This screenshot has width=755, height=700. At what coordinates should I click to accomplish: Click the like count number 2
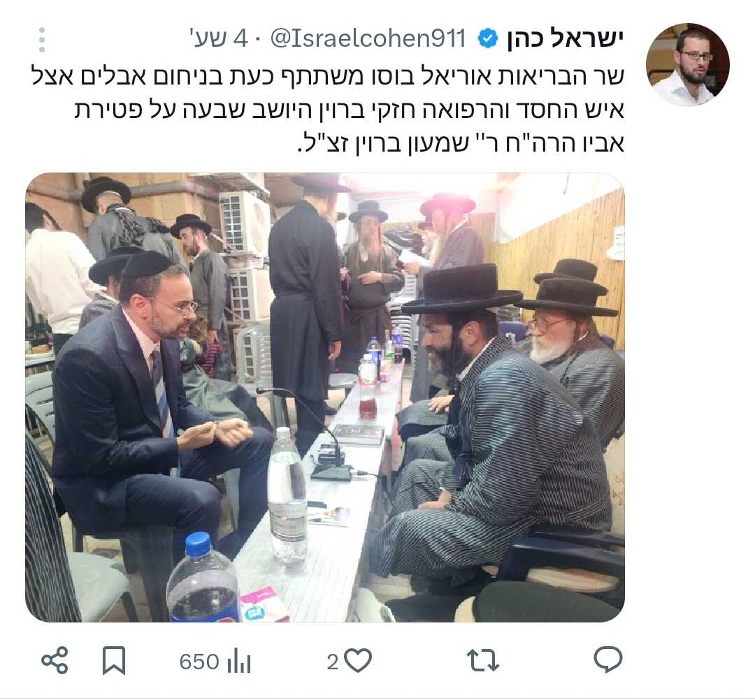(x=333, y=662)
